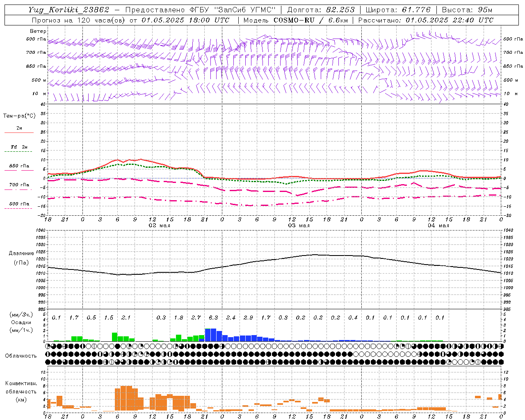This screenshot has width=525, height=420.
Task: Click the Осадки precipitation label
Action: click(21, 322)
